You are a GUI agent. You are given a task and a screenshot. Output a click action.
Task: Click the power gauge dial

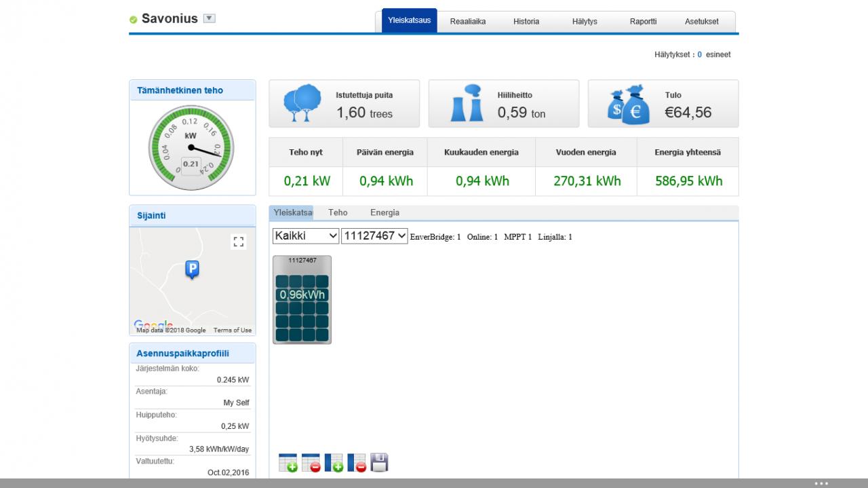click(191, 147)
